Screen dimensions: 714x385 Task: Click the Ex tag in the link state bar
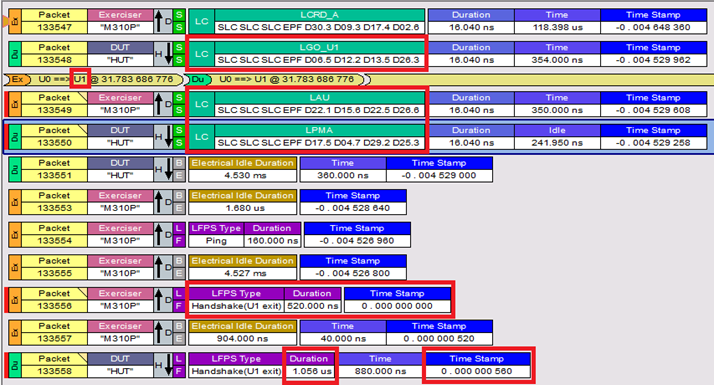[17, 79]
